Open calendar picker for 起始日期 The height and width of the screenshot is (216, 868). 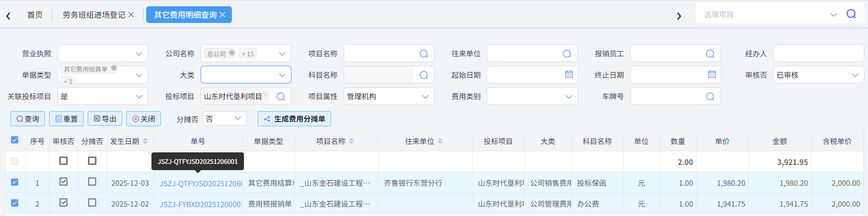pos(569,75)
